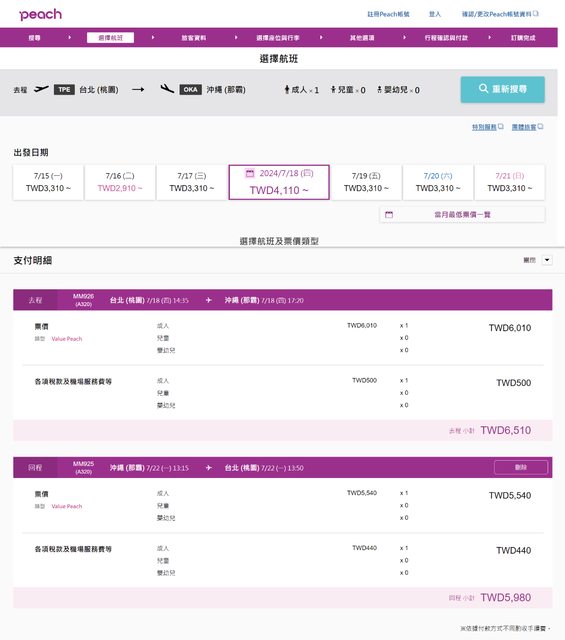Select the 7/15 (一) departure date
Viewport: 565px width, 640px height.
pos(48,182)
